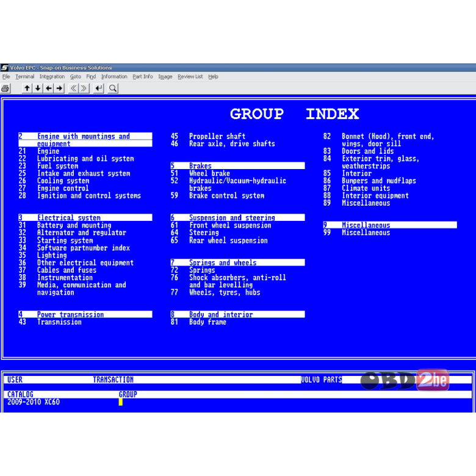This screenshot has height=476, width=476.
Task: Click row 59 Brake control system
Action: point(217,195)
